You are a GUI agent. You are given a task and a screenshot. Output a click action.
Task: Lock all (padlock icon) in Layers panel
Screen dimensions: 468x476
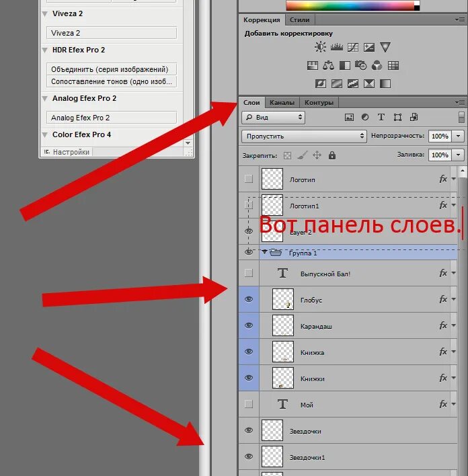tap(332, 155)
